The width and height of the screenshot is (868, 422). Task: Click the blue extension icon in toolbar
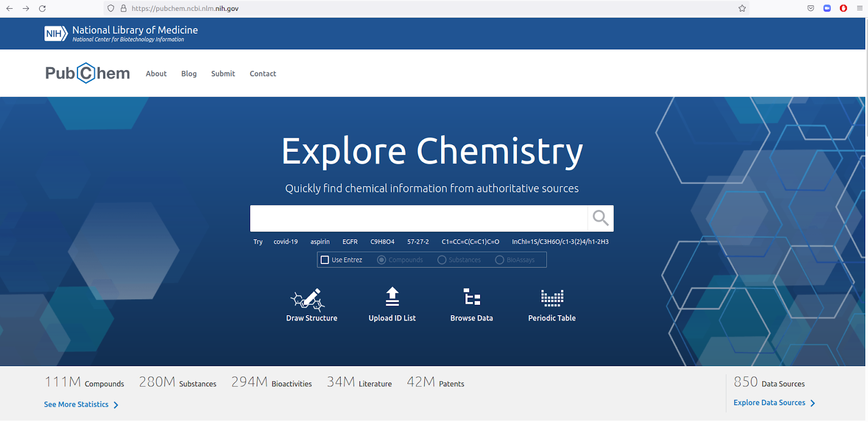coord(827,8)
